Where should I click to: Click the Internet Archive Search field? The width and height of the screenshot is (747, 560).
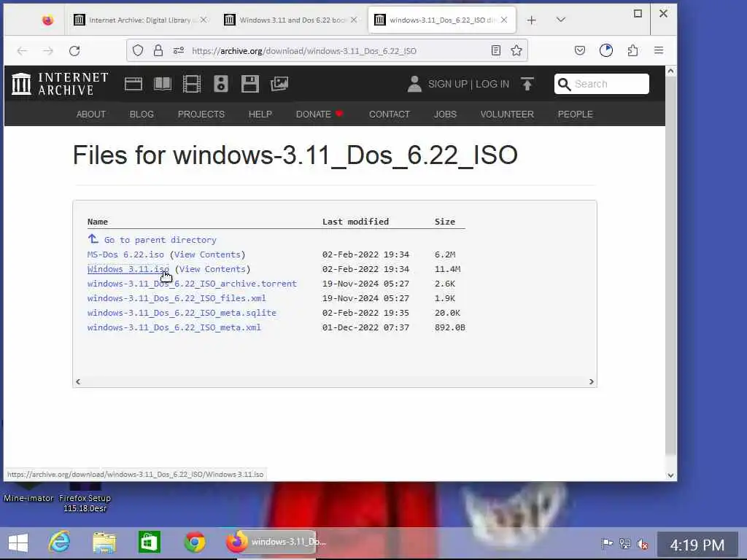[x=601, y=84]
